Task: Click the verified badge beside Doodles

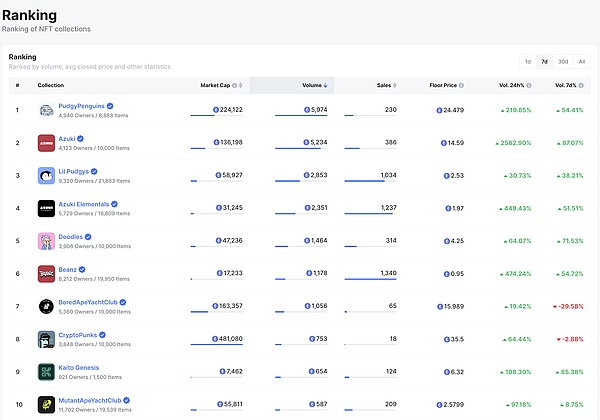Action: 88,237
